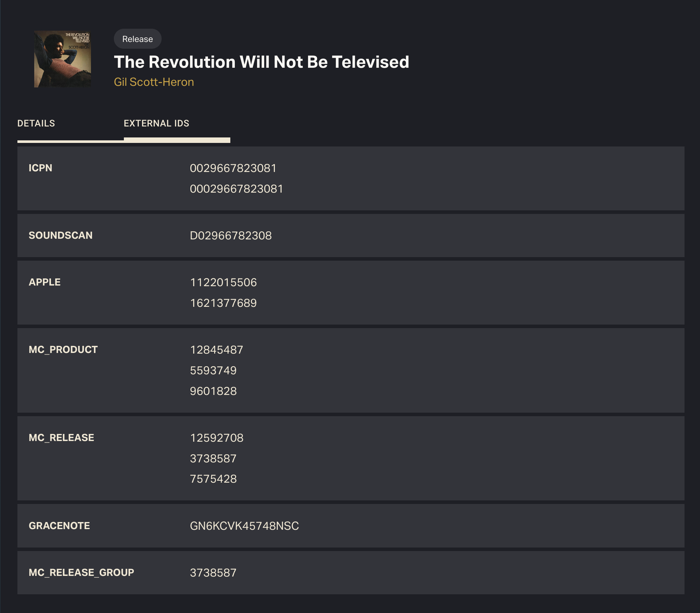Click the MC_RELEASE_GROUP row label
Screen dimensions: 700x613
(81, 573)
